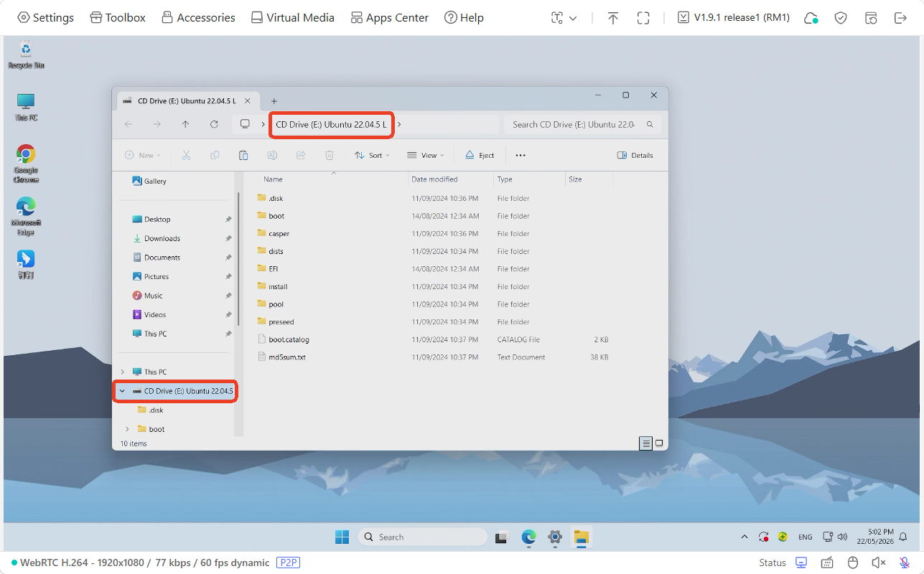Viewport: 924px width, 574px height.
Task: Expand the This PC node in navigation tree
Action: click(x=122, y=372)
